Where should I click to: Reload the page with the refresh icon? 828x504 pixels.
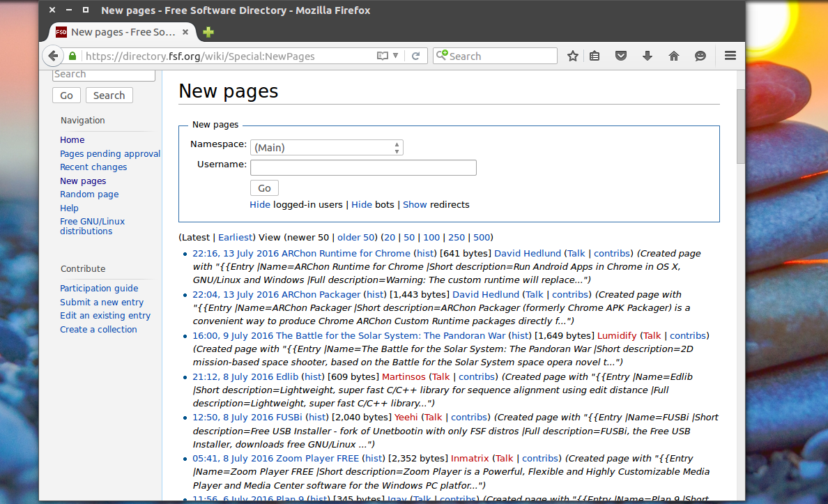click(416, 56)
